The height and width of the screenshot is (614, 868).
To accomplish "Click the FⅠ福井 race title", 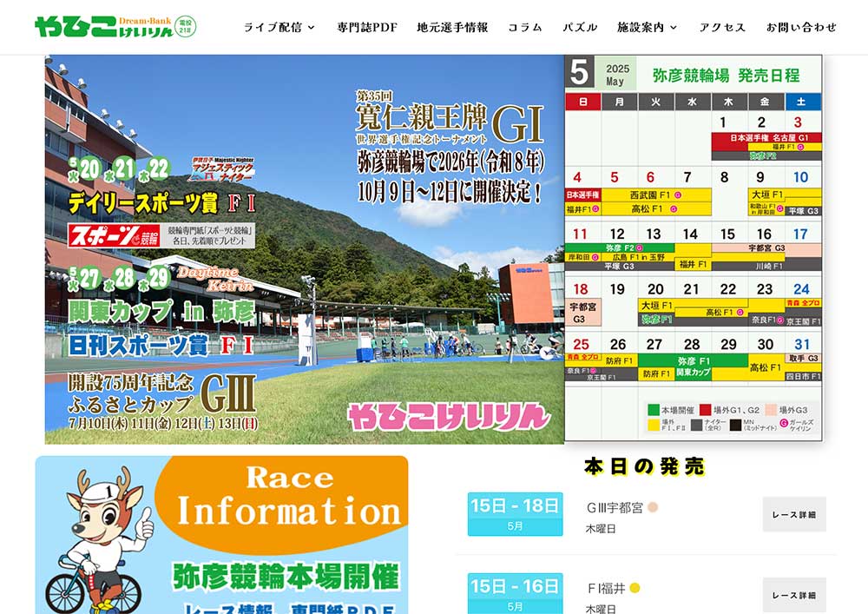I will click(606, 588).
